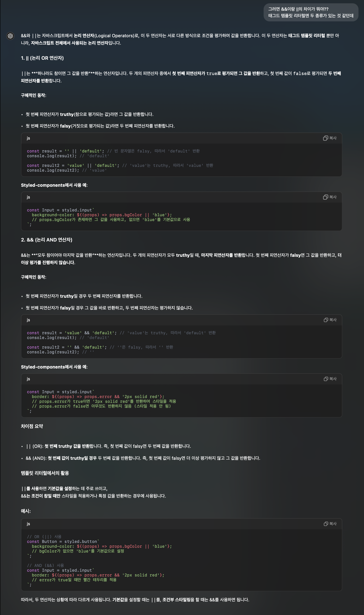Click the final '따라서, 두 연산자는' concluding sentence
The height and width of the screenshot is (615, 364).
(x=135, y=600)
